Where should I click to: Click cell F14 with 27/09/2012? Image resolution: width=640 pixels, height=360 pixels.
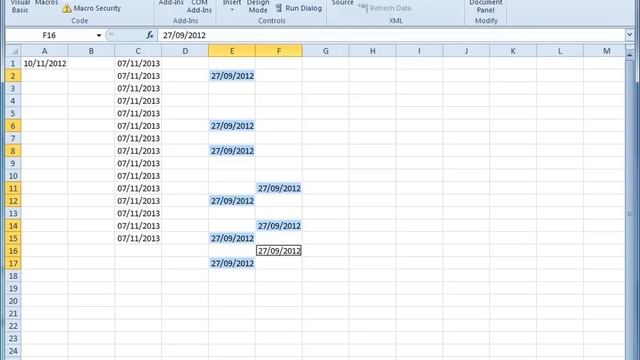(279, 226)
